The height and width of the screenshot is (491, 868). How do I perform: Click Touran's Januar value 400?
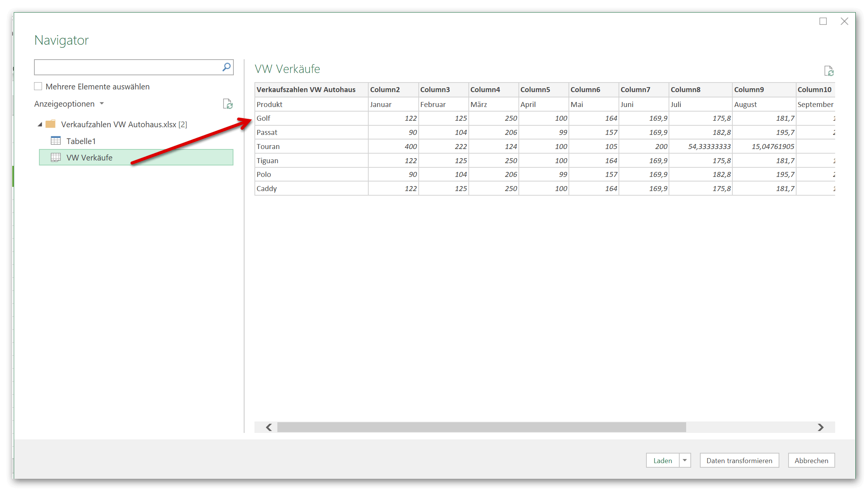393,147
